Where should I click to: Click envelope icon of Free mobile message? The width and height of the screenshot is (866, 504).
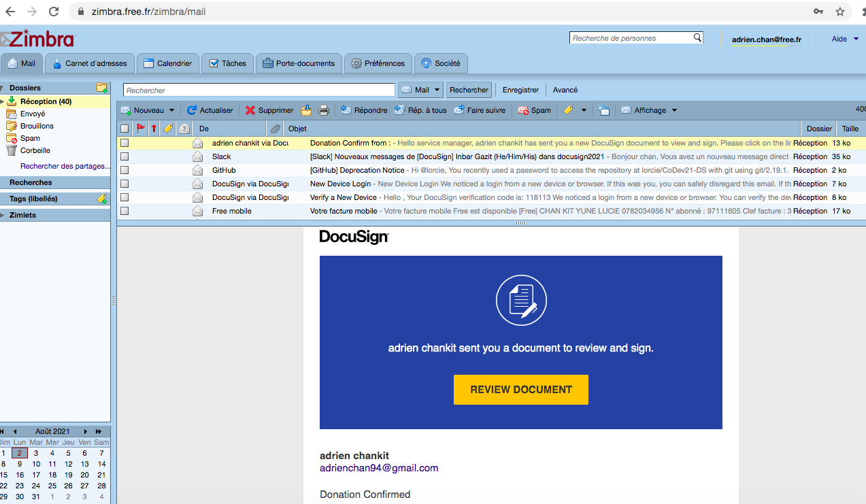click(x=197, y=211)
